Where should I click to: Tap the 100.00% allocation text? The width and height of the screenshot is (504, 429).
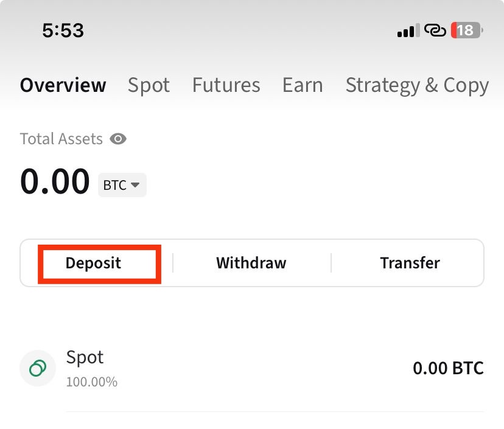tap(91, 382)
